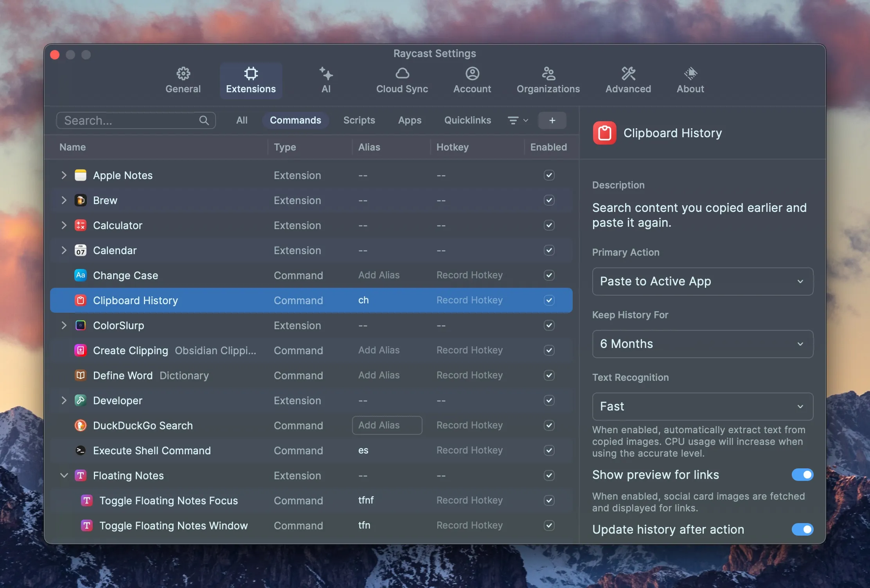Click the Cloud Sync icon

click(x=402, y=73)
